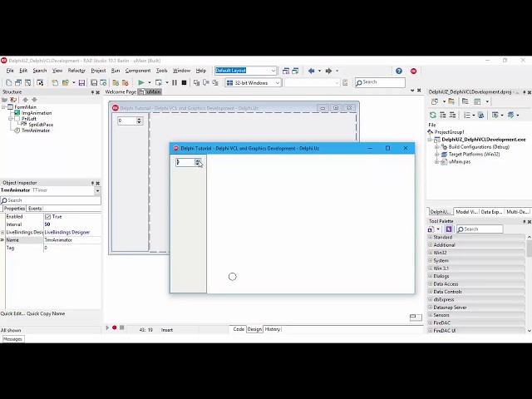
Task: Expand the Target Platforms (Win32) node
Action: 437,155
